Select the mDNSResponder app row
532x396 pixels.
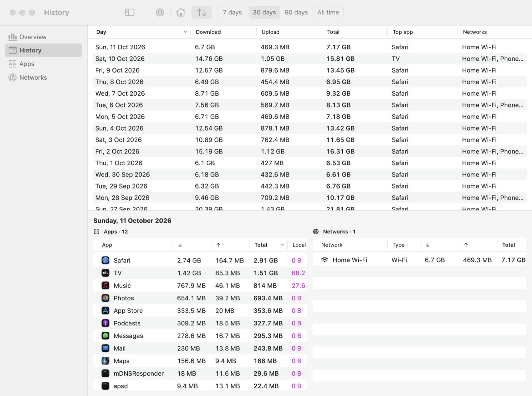pyautogui.click(x=200, y=373)
